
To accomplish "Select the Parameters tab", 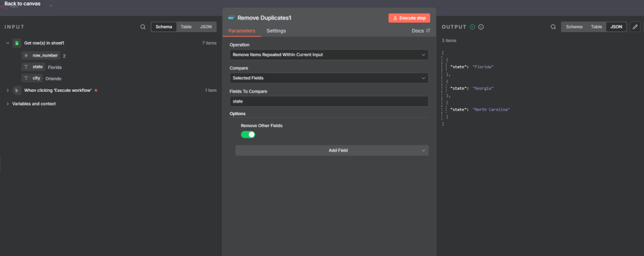I will pyautogui.click(x=241, y=31).
